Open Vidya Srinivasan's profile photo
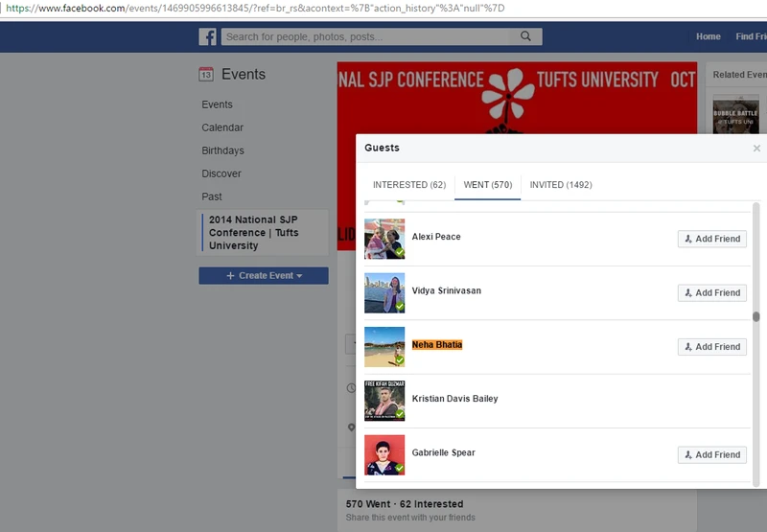This screenshot has height=532, width=767. (x=384, y=293)
